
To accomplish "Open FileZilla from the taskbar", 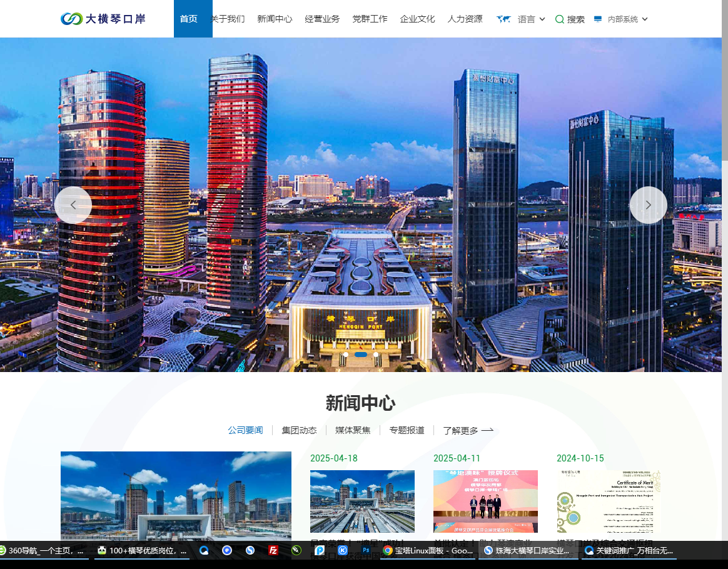I will [273, 550].
